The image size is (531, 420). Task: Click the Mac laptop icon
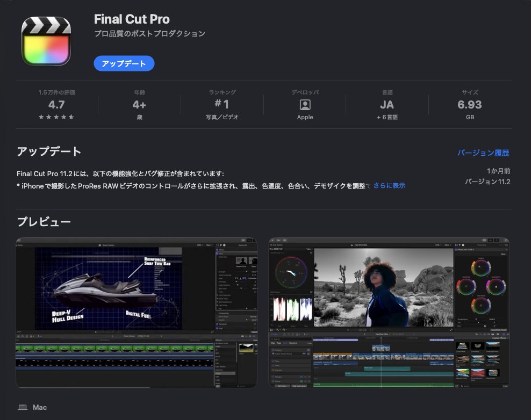point(23,407)
